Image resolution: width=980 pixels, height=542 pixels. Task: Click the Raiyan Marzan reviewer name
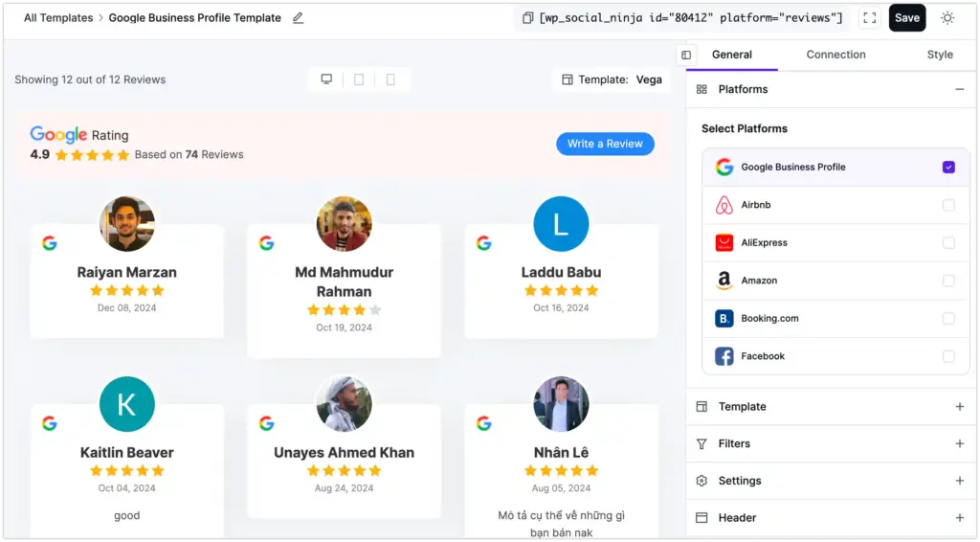point(127,273)
